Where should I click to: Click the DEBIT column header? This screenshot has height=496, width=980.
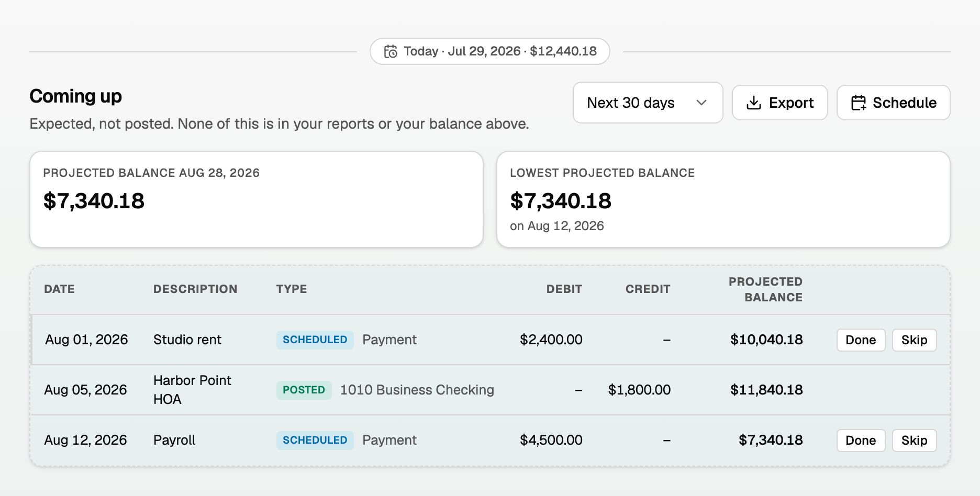[x=564, y=289]
